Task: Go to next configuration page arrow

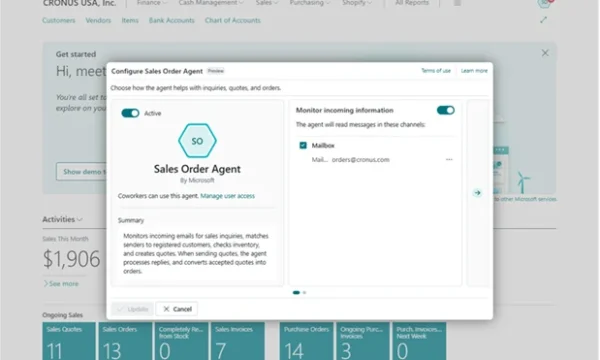Action: [477, 192]
